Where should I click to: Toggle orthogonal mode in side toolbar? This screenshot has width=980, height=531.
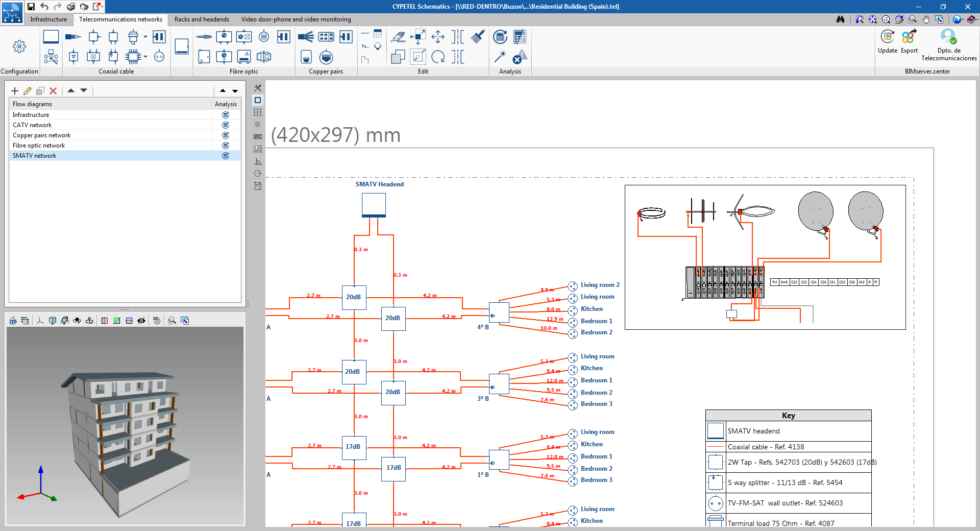[258, 161]
